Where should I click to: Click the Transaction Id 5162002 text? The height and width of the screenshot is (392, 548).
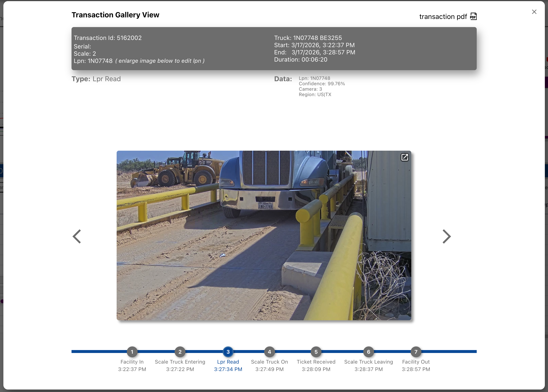click(108, 38)
